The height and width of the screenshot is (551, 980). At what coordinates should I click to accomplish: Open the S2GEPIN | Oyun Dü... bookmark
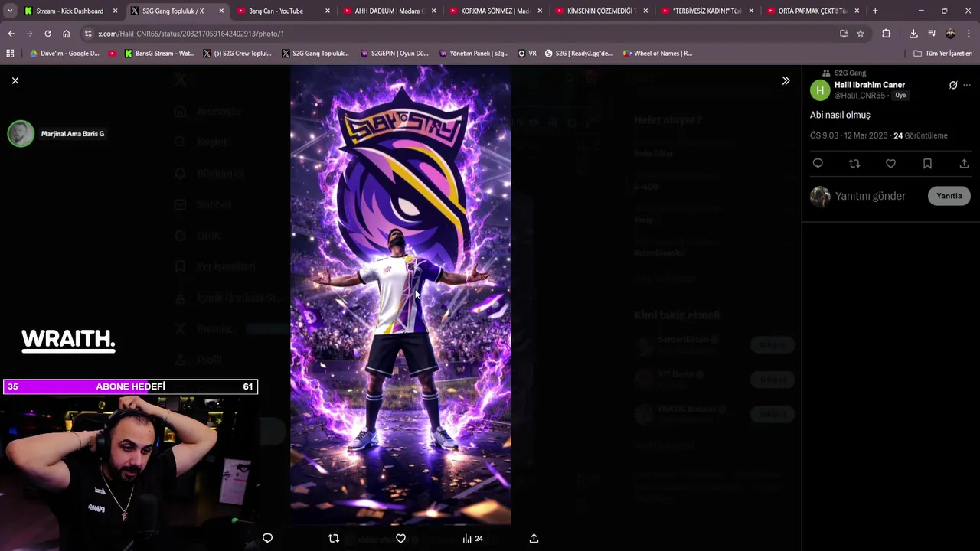tap(394, 54)
